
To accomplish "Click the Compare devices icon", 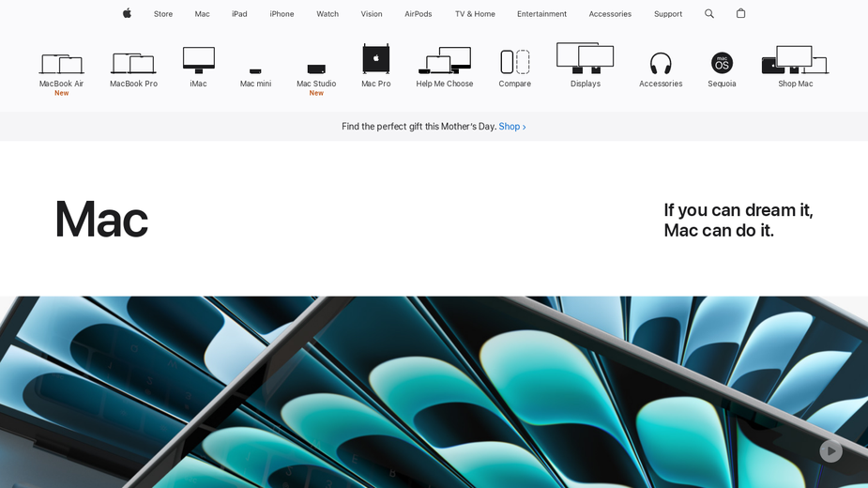I will point(515,62).
